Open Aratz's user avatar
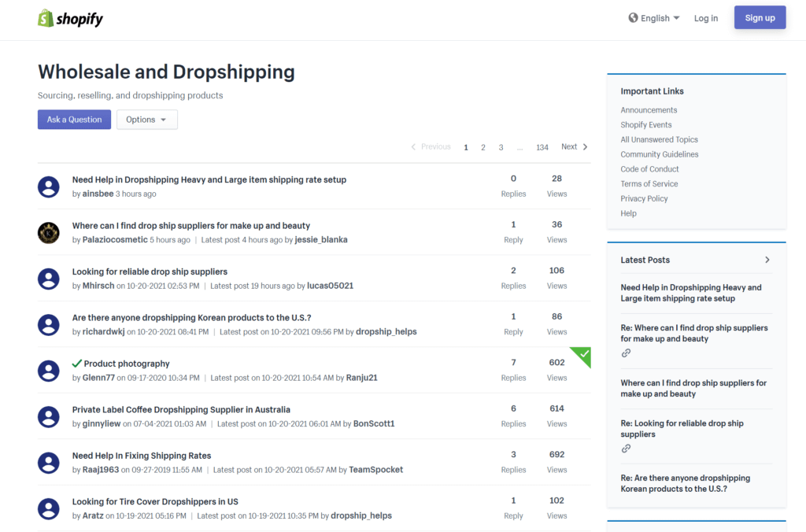This screenshot has width=806, height=532. (x=48, y=509)
